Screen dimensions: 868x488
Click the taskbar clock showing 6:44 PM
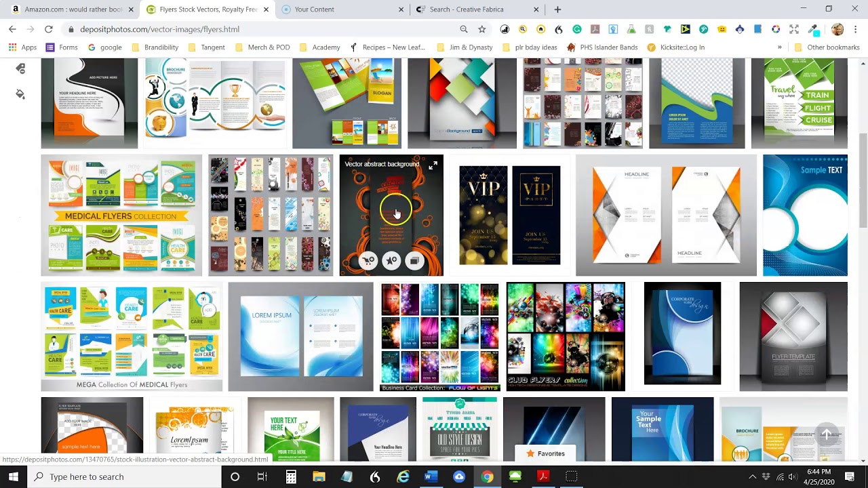tap(819, 476)
